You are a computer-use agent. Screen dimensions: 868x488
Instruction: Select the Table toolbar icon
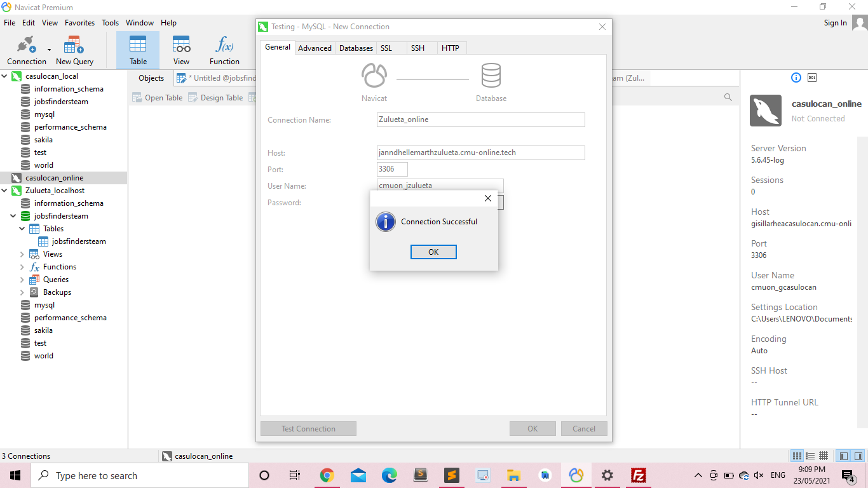point(138,50)
